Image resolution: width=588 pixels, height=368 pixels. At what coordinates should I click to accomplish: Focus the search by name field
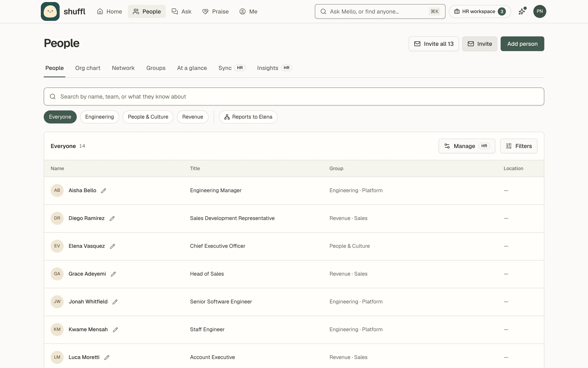pos(294,97)
